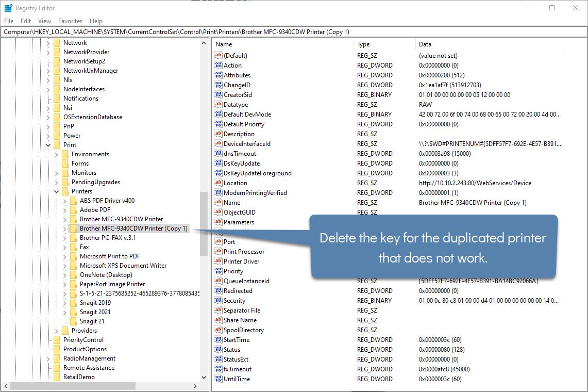Select the StatusExt value name
This screenshot has height=392, width=588.
pos(236,360)
